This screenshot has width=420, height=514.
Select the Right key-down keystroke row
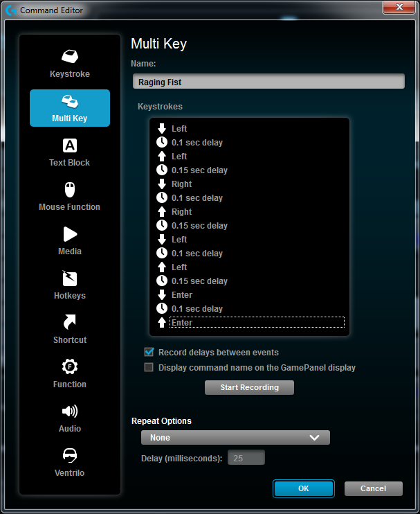(250, 184)
